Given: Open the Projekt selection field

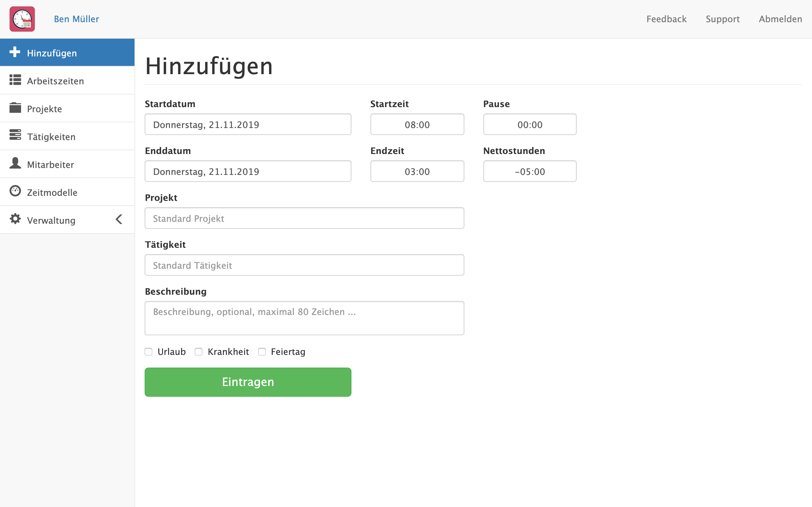Looking at the screenshot, I should [x=304, y=218].
